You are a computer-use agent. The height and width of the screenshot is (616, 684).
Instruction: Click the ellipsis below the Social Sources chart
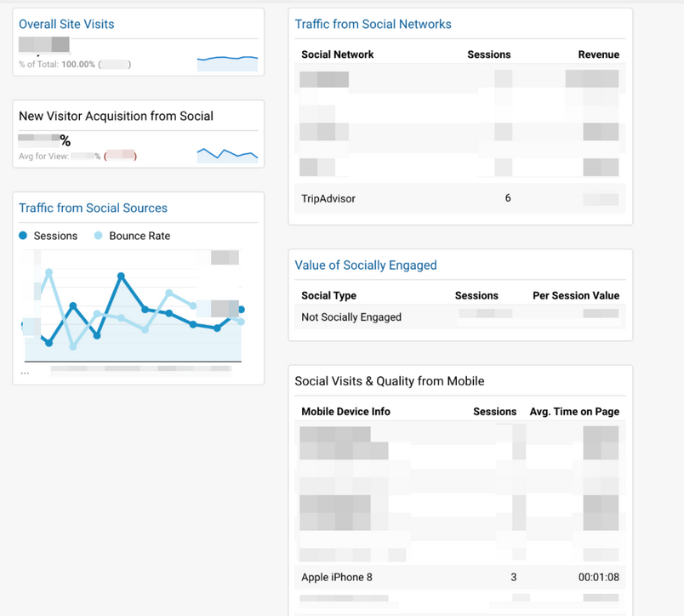point(25,372)
